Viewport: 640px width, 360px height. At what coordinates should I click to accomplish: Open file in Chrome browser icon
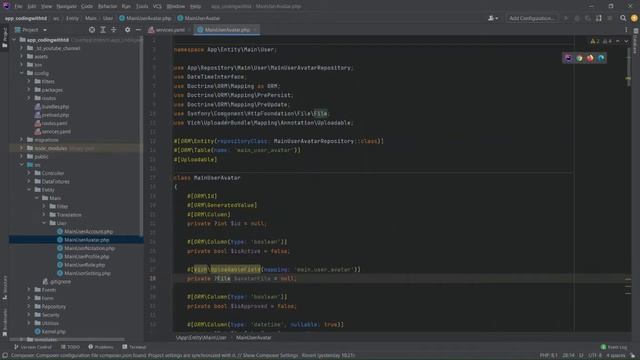point(579,58)
